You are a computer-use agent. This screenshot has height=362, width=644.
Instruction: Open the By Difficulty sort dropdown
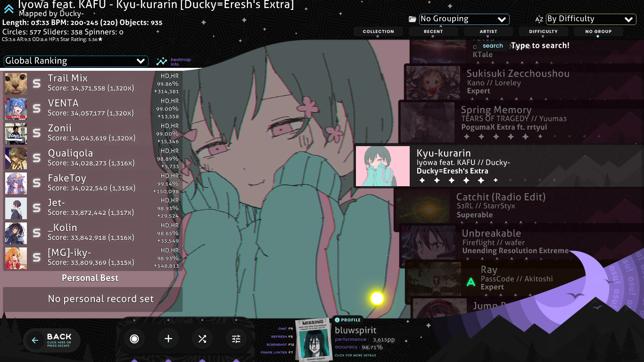pyautogui.click(x=591, y=19)
